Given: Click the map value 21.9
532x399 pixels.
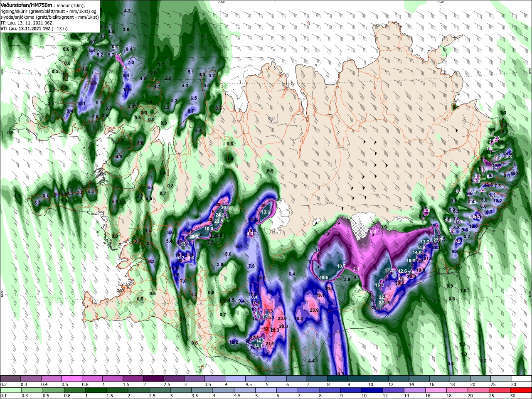Looking at the screenshot, I should point(270,344).
